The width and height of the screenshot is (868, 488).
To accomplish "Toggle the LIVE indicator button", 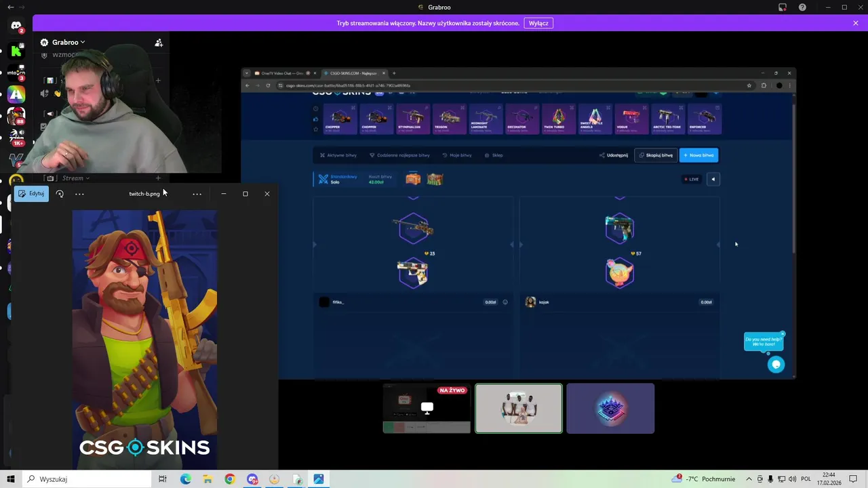I will [692, 179].
